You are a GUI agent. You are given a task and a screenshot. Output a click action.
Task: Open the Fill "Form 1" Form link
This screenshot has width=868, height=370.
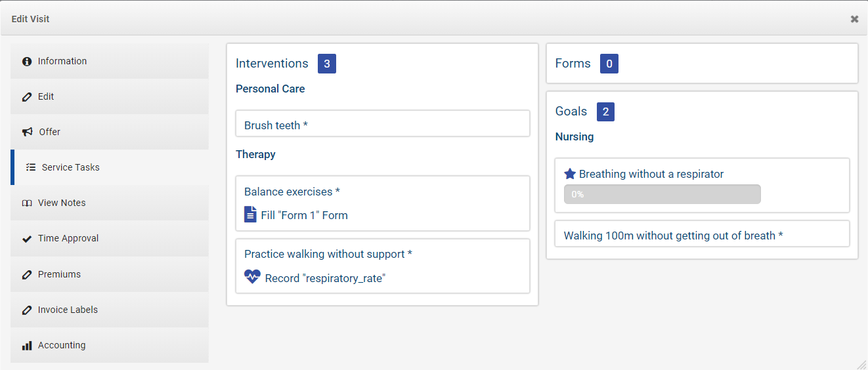pyautogui.click(x=304, y=215)
